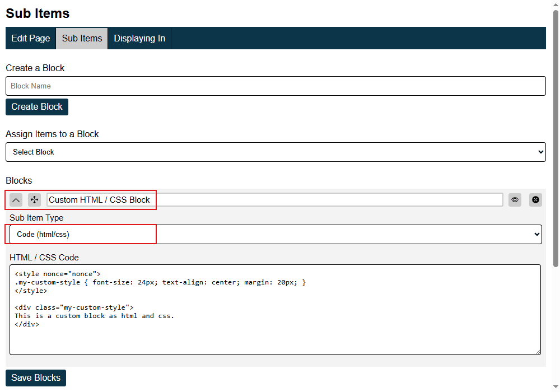The image size is (560, 392).
Task: Click the 'Sub Items' page heading
Action: pos(38,13)
